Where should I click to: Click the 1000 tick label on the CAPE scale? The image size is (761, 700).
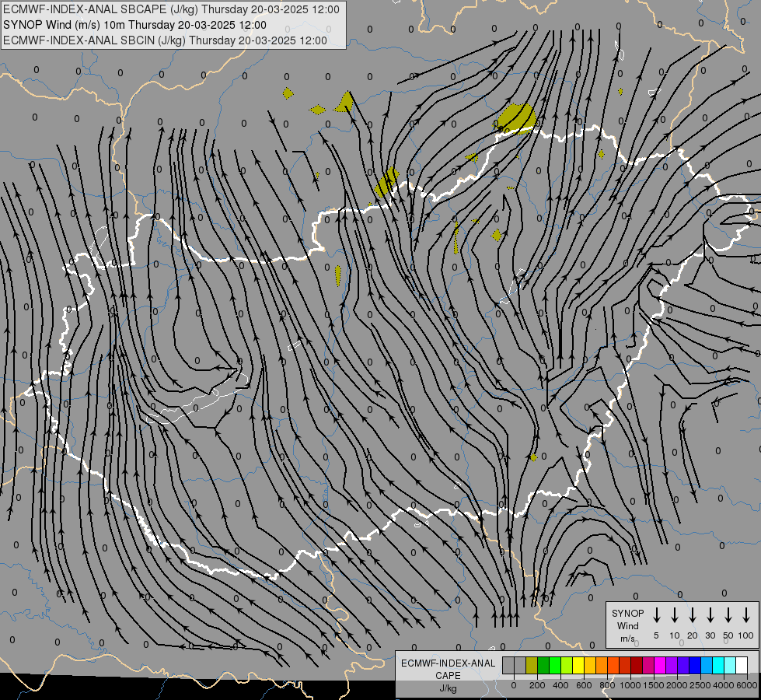pos(630,685)
